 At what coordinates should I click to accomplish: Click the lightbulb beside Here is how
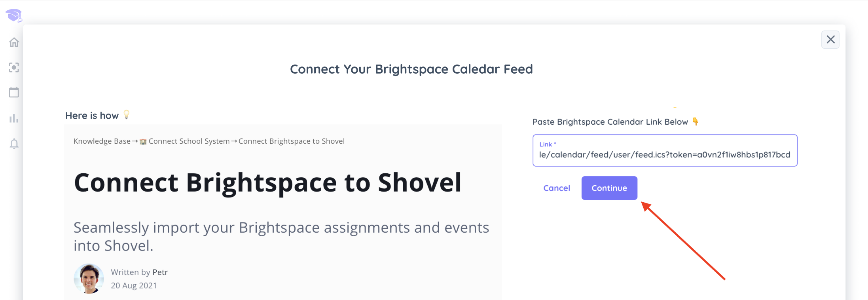pyautogui.click(x=127, y=115)
